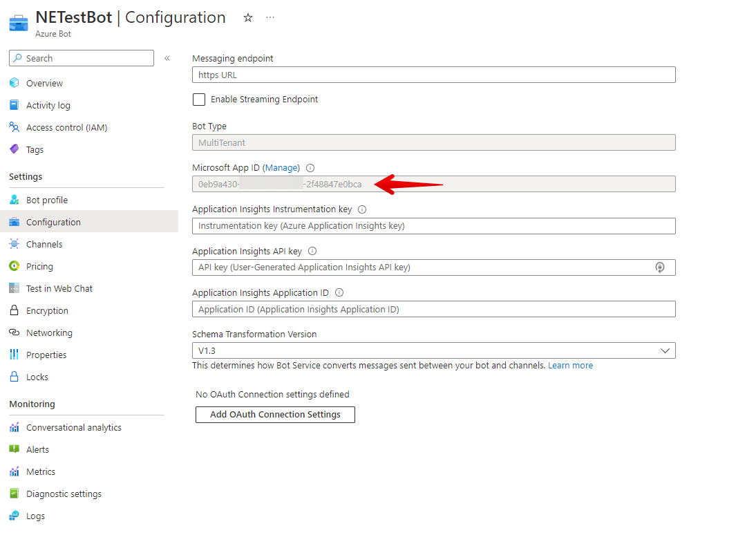Click the MultiTenant Bot Type field
Screen dimensions: 756x535
(x=434, y=142)
